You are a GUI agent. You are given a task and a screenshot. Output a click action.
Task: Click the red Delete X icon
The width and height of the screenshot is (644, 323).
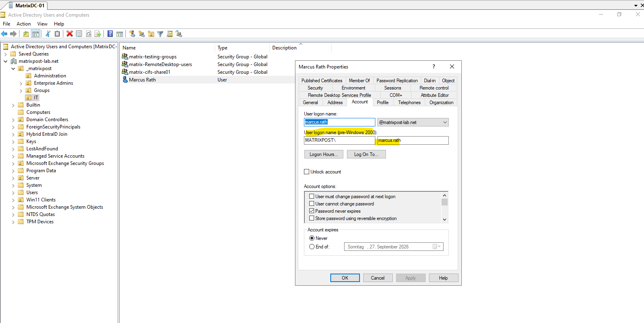click(x=70, y=34)
